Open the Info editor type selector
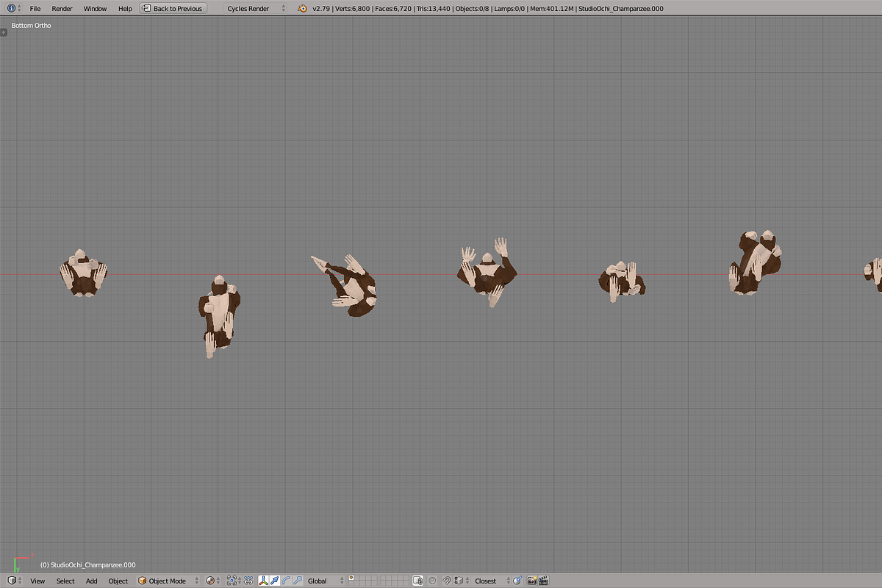The height and width of the screenshot is (588, 882). [x=14, y=8]
